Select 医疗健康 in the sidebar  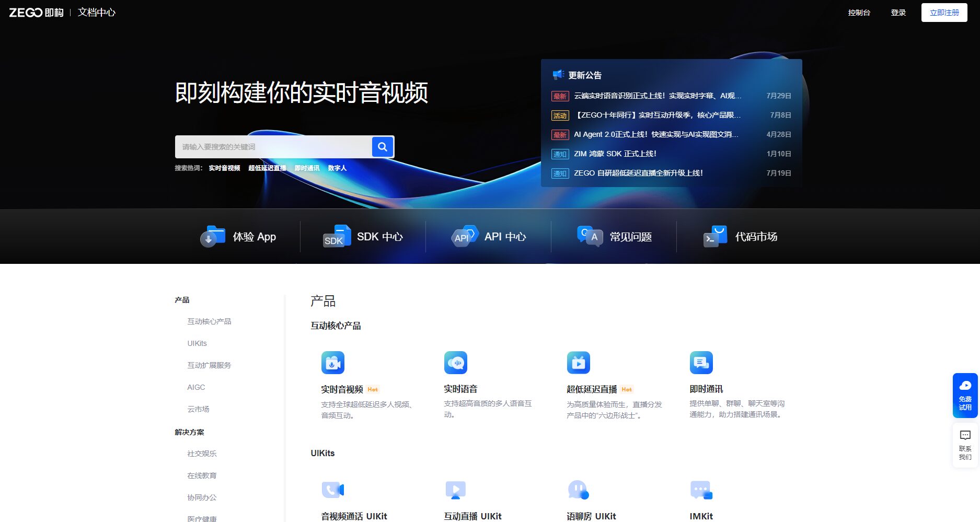pos(202,518)
